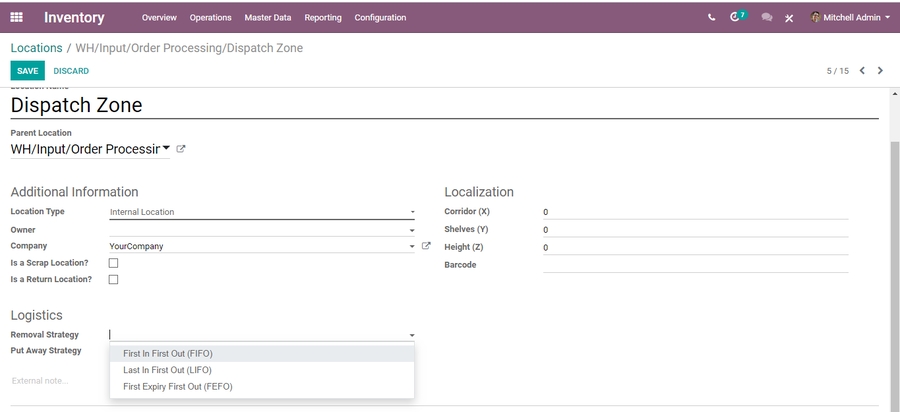Screen dimensions: 900x412
Task: Choose First In First Out (FIFO) option
Action: pos(168,353)
